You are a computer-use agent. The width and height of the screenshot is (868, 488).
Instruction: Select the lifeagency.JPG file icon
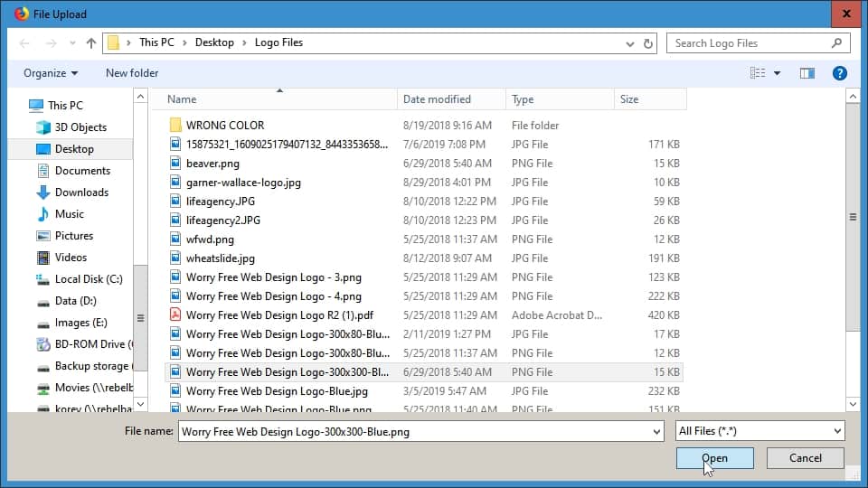175,201
